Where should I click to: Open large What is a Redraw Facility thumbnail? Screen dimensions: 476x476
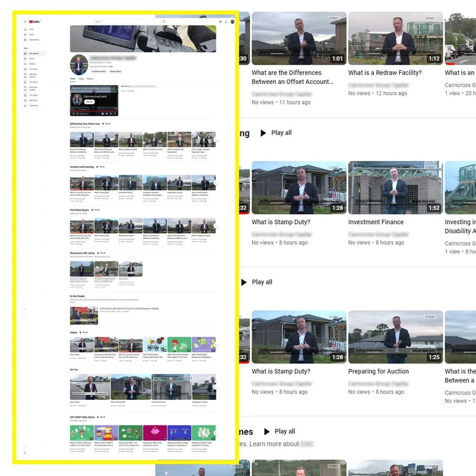pos(395,38)
